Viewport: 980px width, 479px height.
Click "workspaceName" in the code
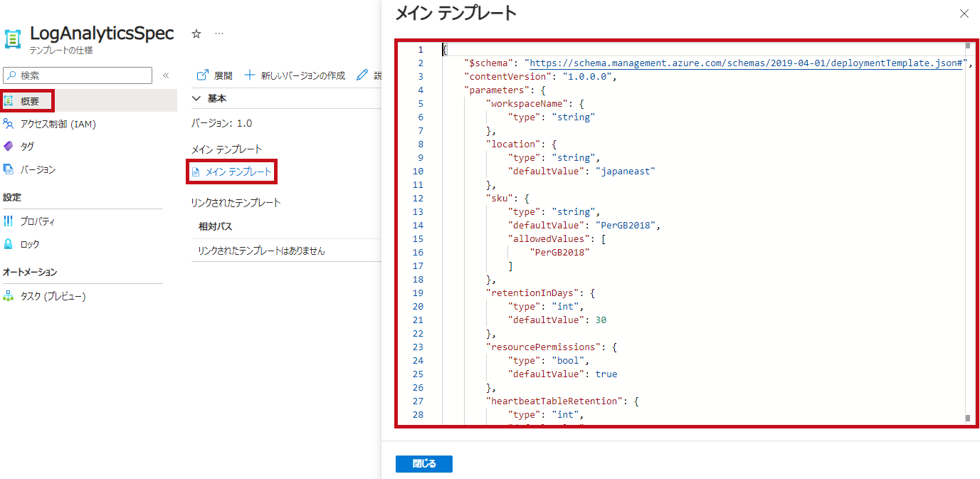point(527,103)
